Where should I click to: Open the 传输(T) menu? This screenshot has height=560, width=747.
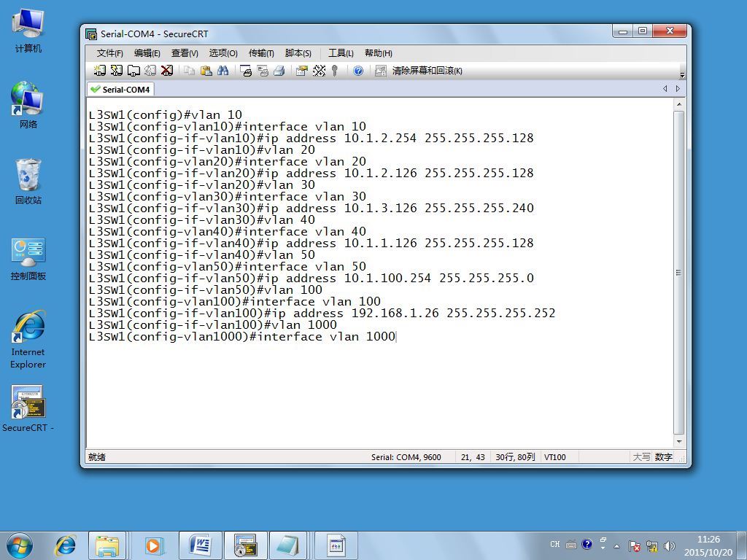tap(261, 52)
